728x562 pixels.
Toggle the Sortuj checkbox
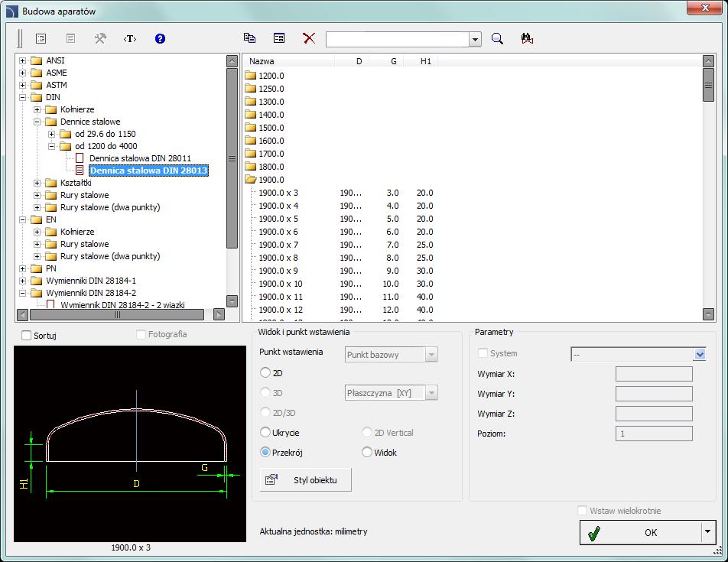pyautogui.click(x=27, y=335)
